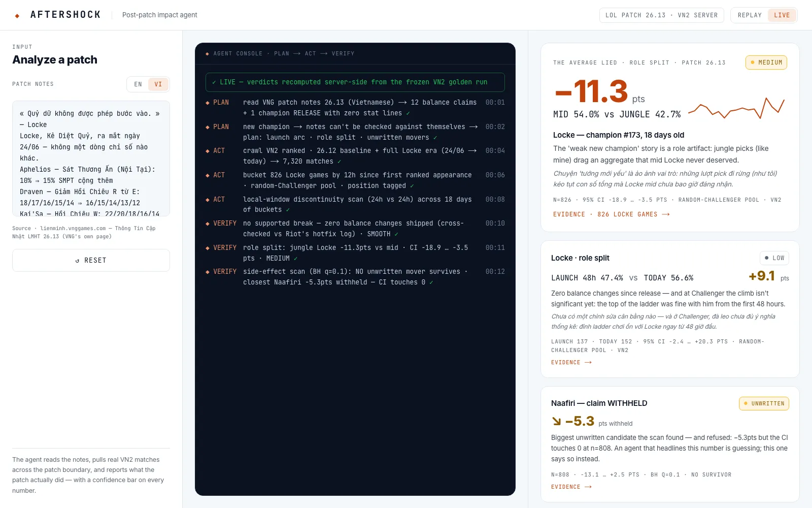
Task: Select REPLAY mode
Action: (x=750, y=15)
